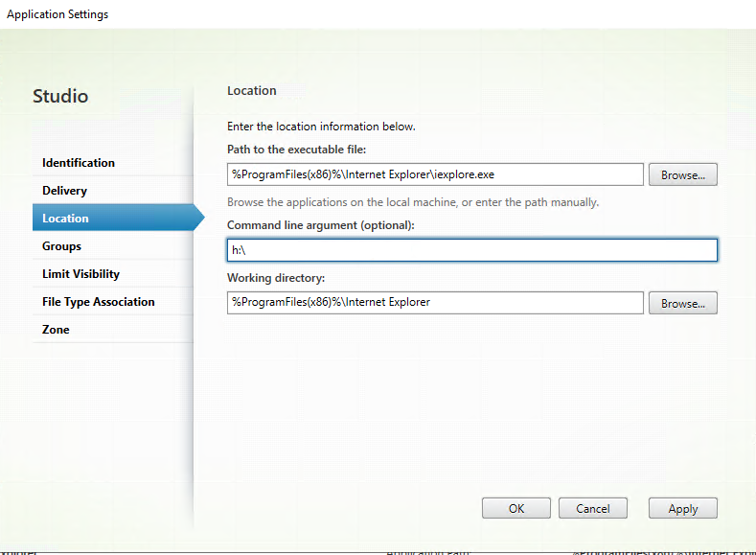Focus the command line argument field
The image size is (756, 555).
click(x=471, y=250)
